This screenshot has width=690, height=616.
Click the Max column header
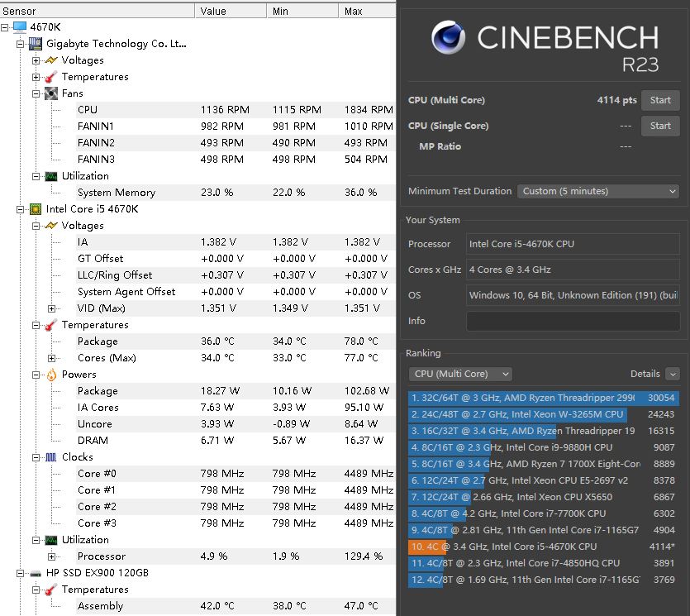pyautogui.click(x=367, y=11)
